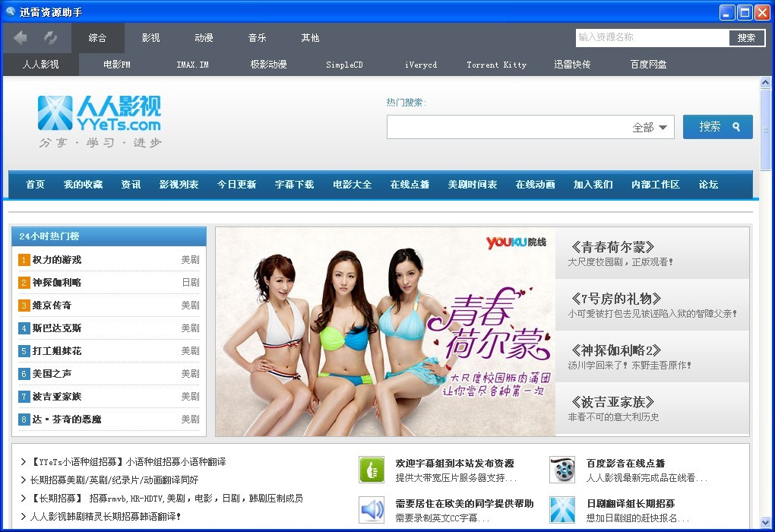Viewport: 775px width, 532px height.
Task: Click the refresh icon in toolbar
Action: 51,37
